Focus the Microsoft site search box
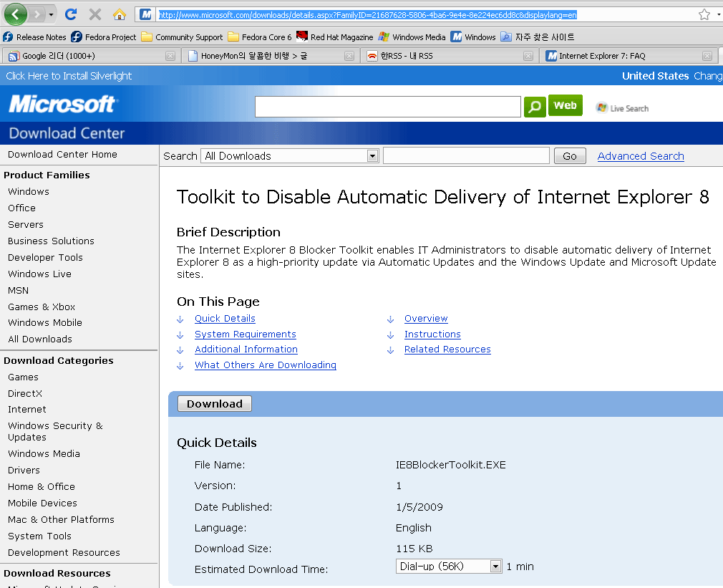 (388, 107)
